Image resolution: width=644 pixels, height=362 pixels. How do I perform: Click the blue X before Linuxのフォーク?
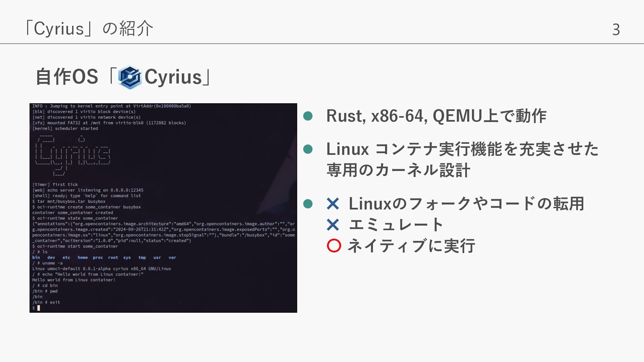(x=333, y=204)
